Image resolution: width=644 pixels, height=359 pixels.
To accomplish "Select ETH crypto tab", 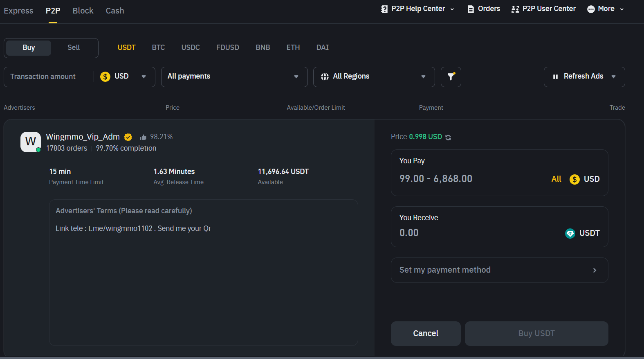I will 293,47.
